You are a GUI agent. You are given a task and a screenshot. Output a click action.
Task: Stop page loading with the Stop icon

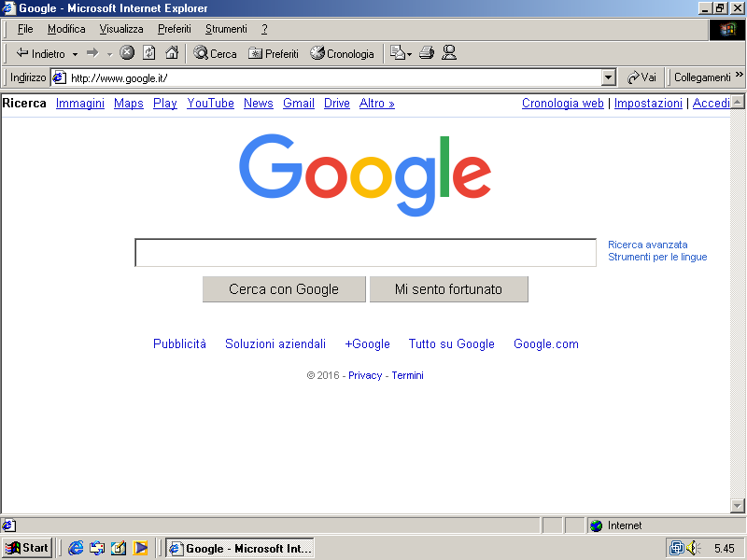coord(127,53)
